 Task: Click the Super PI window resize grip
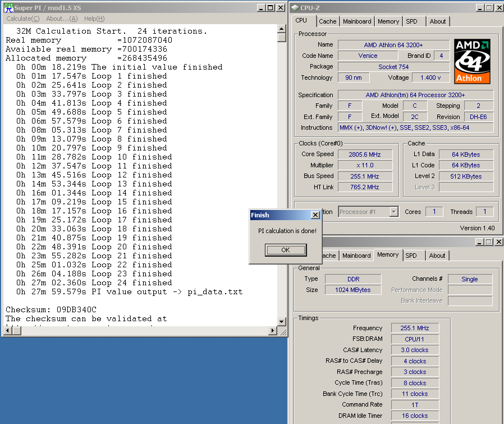click(282, 332)
